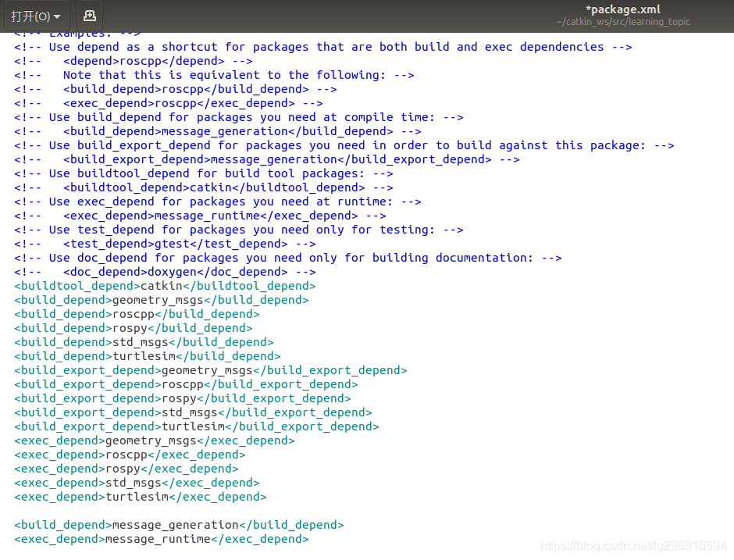Click 'for build tool packages' comment
This screenshot has width=734, height=560.
(x=204, y=173)
